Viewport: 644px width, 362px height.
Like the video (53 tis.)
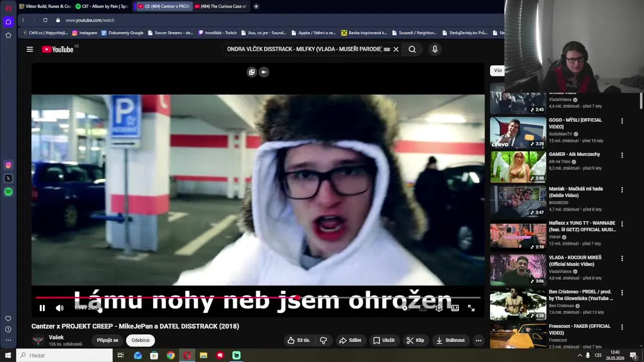pos(299,340)
